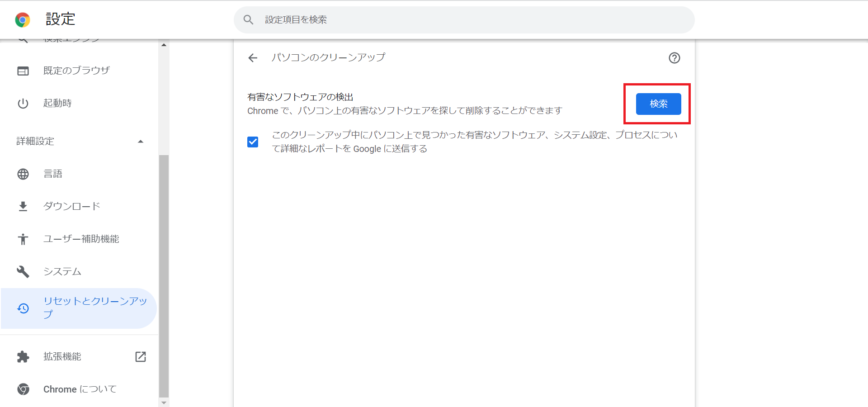Image resolution: width=868 pixels, height=407 pixels.
Task: Click the システム wrench icon
Action: click(23, 272)
